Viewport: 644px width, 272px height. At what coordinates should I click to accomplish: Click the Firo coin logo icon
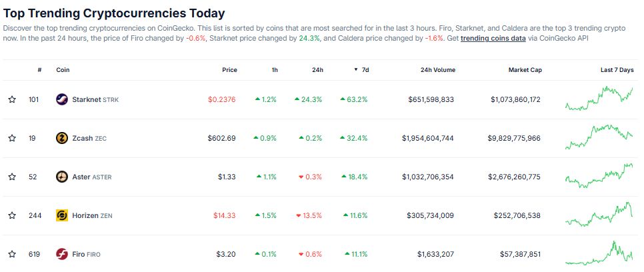pyautogui.click(x=62, y=254)
